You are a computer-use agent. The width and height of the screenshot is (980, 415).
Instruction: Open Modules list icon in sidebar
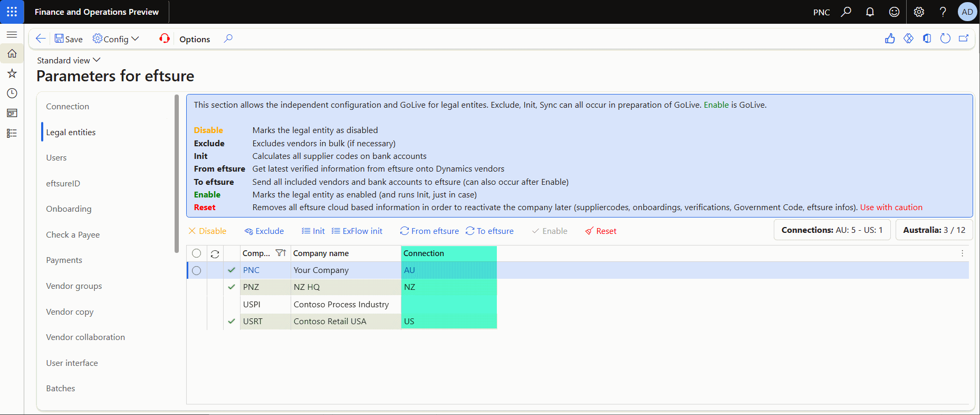[x=12, y=133]
